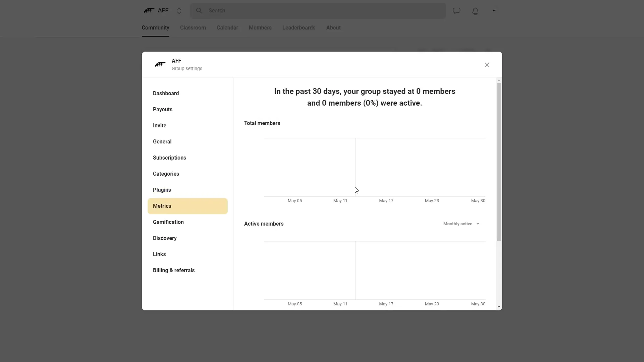Switch to the Leaderboards tab

pos(299,28)
